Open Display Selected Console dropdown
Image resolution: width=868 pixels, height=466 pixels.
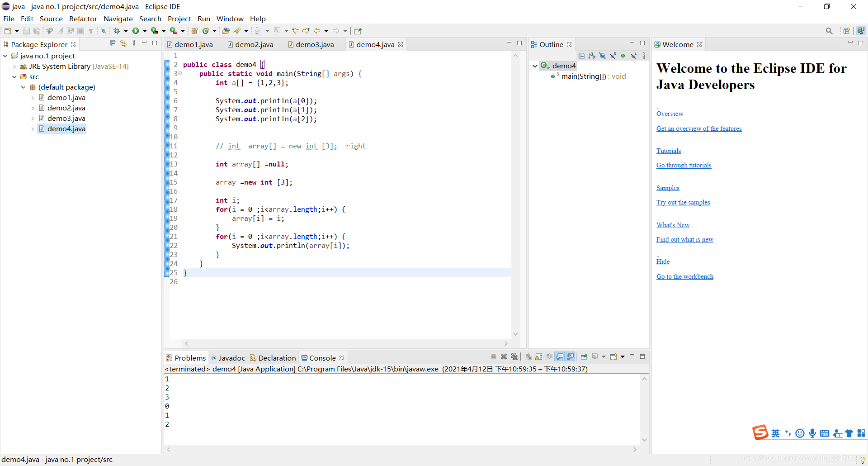coord(604,357)
